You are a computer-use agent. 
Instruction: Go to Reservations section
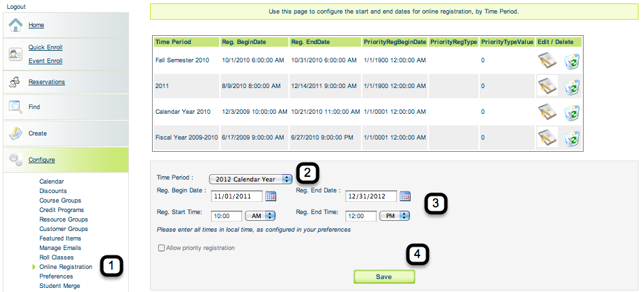click(x=47, y=82)
